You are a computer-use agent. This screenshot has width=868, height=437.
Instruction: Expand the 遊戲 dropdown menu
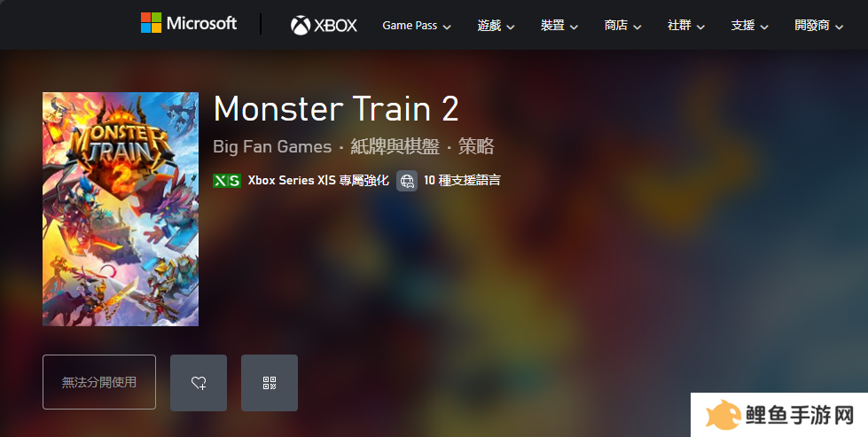(x=496, y=26)
